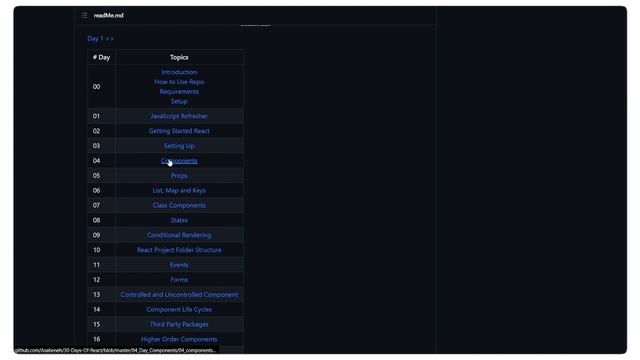Open the 'Day 1 >>' link
The width and height of the screenshot is (640, 360).
[x=100, y=39]
